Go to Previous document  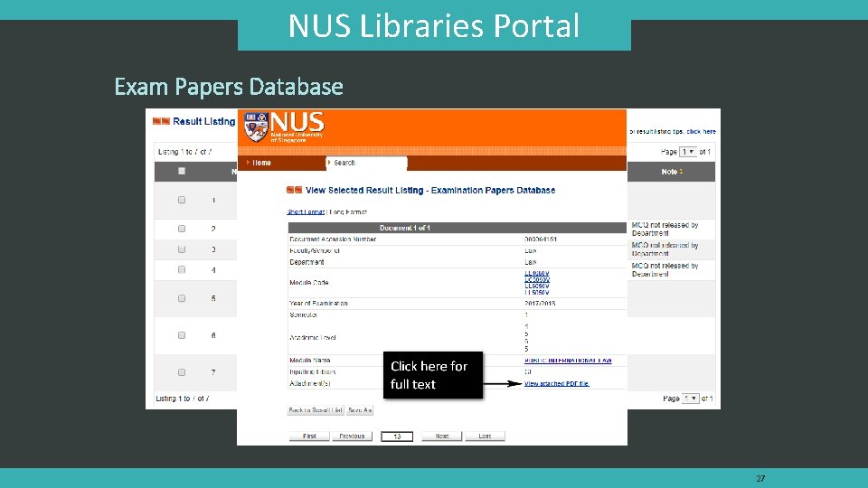coord(352,436)
